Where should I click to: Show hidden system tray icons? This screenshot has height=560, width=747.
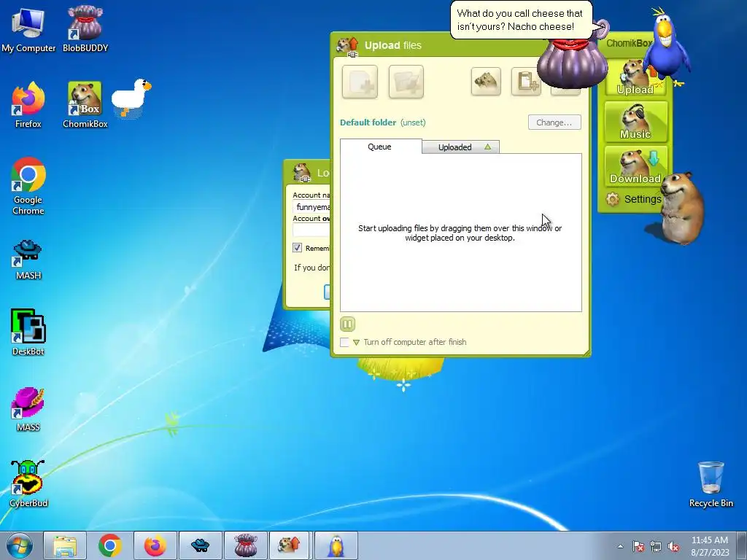tap(620, 546)
